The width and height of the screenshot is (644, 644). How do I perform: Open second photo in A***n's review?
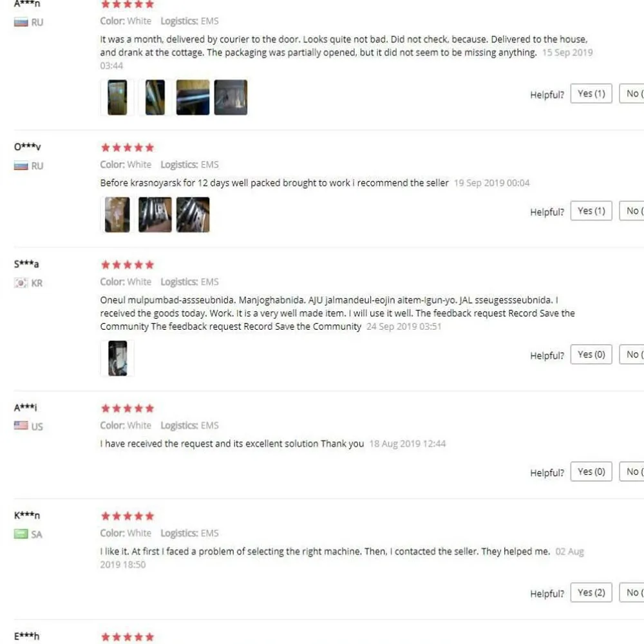155,97
